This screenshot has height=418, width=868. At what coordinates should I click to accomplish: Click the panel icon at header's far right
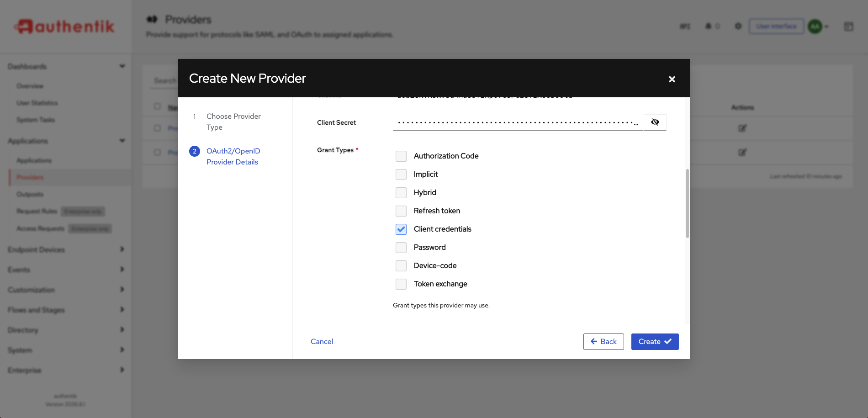click(x=848, y=26)
